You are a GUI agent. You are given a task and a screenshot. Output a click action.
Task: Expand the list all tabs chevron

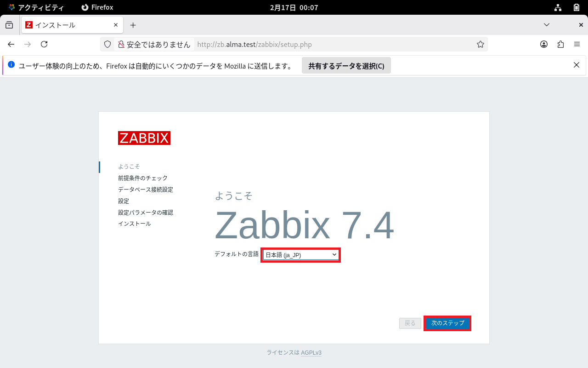(x=547, y=25)
